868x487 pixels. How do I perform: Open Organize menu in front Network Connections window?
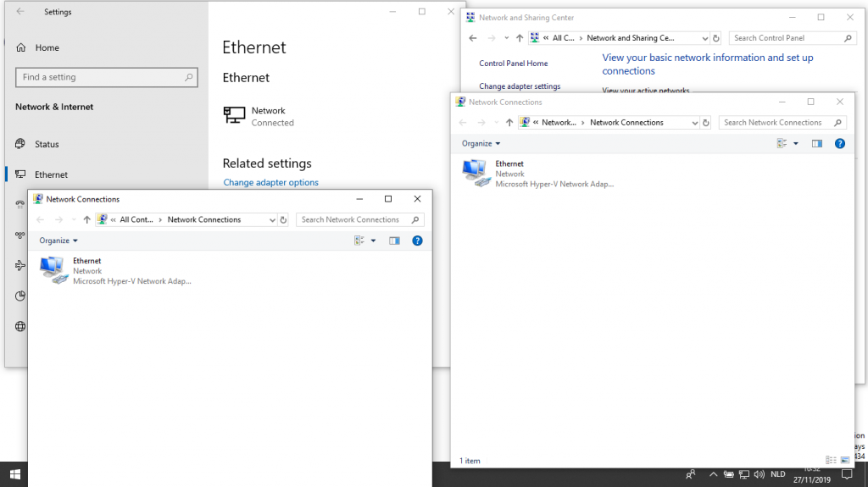(x=58, y=241)
